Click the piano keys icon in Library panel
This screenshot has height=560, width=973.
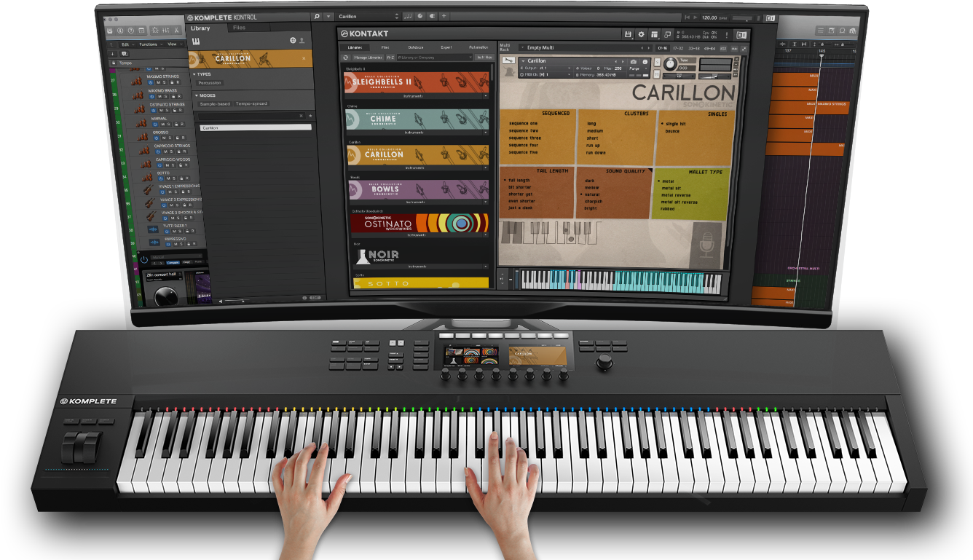coord(196,41)
